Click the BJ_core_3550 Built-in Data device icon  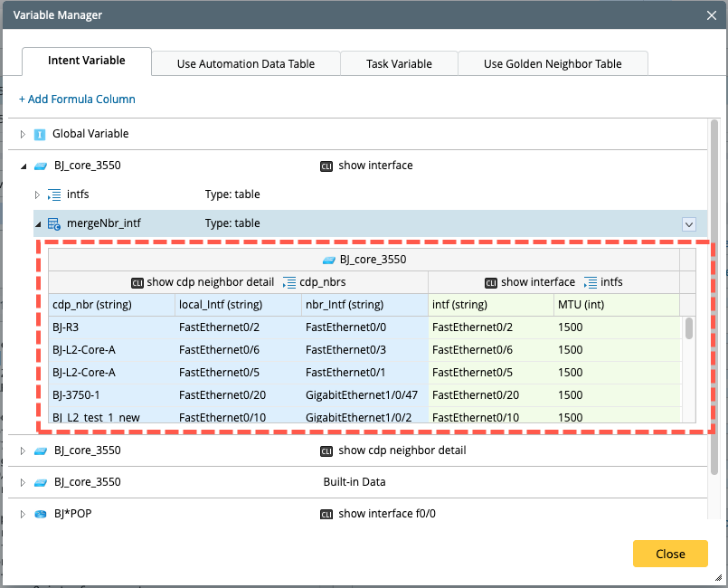point(40,482)
